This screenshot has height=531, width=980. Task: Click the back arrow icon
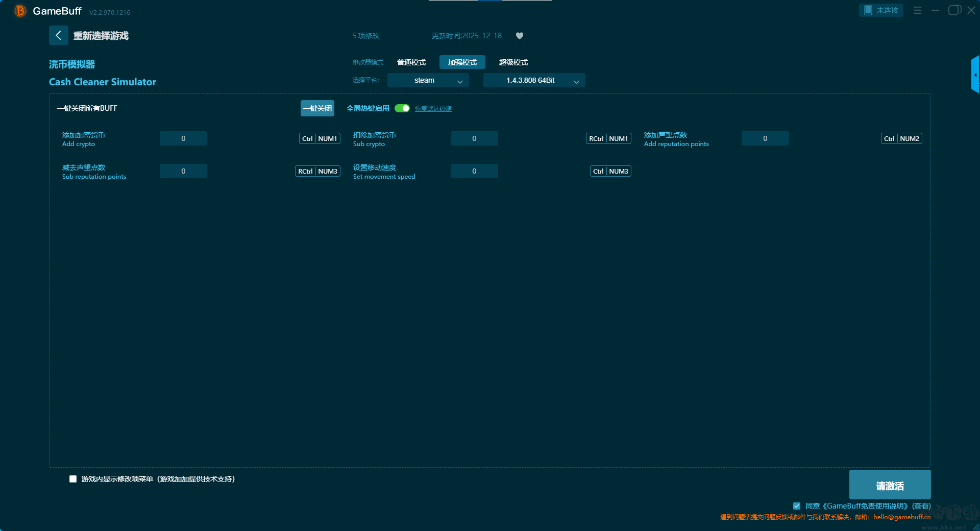[58, 35]
